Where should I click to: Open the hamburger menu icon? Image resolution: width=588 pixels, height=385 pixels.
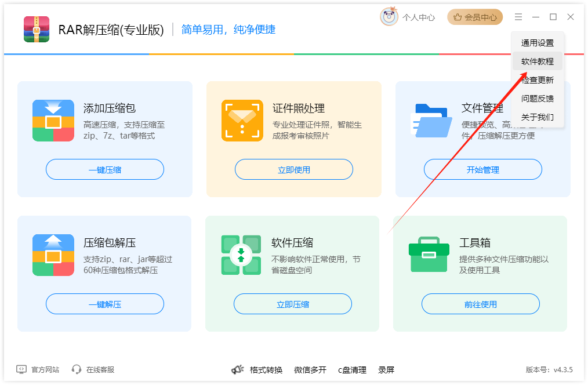(518, 17)
